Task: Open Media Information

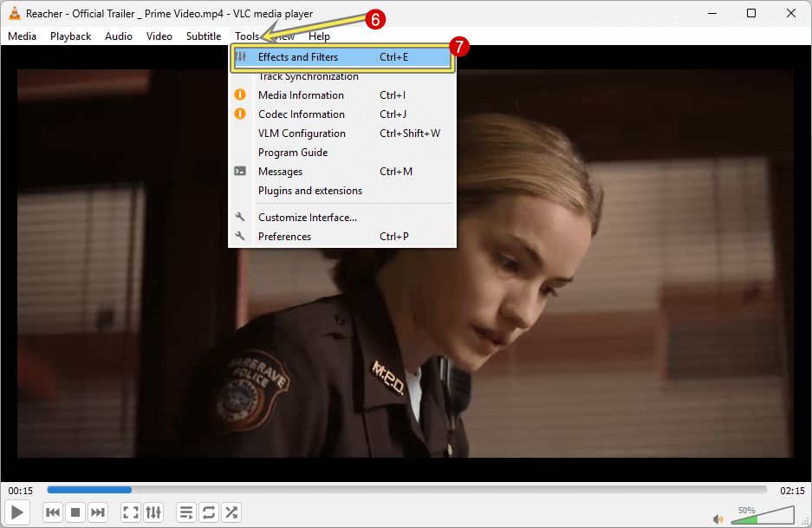Action: 342,95
